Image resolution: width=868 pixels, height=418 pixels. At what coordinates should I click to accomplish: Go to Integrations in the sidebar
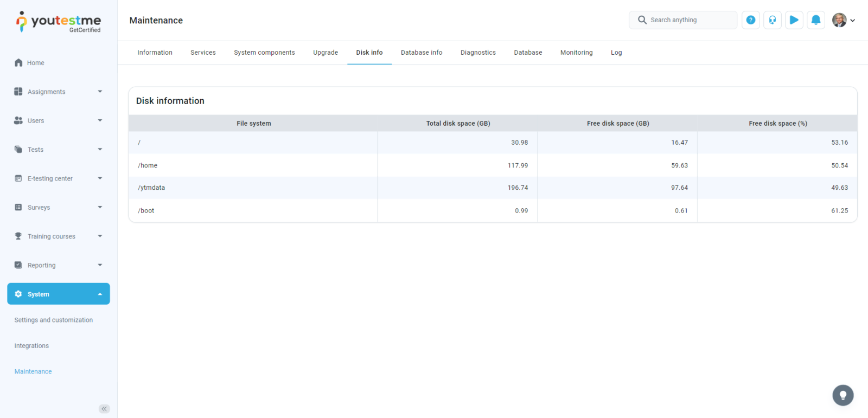[x=31, y=346]
